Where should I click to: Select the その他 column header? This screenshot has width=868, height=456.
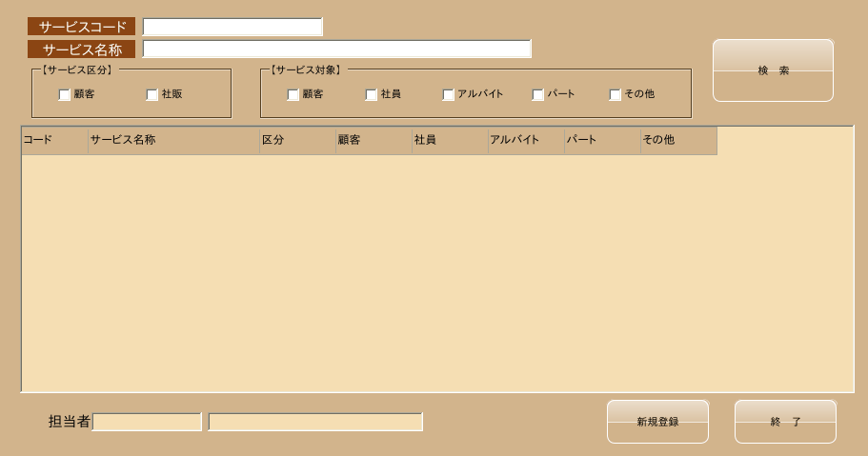tap(678, 141)
